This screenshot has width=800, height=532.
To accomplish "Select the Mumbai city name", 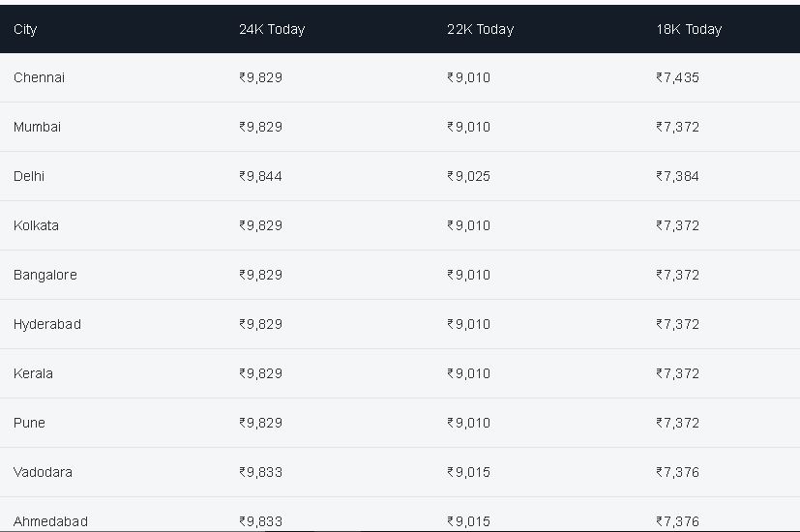I will coord(37,127).
